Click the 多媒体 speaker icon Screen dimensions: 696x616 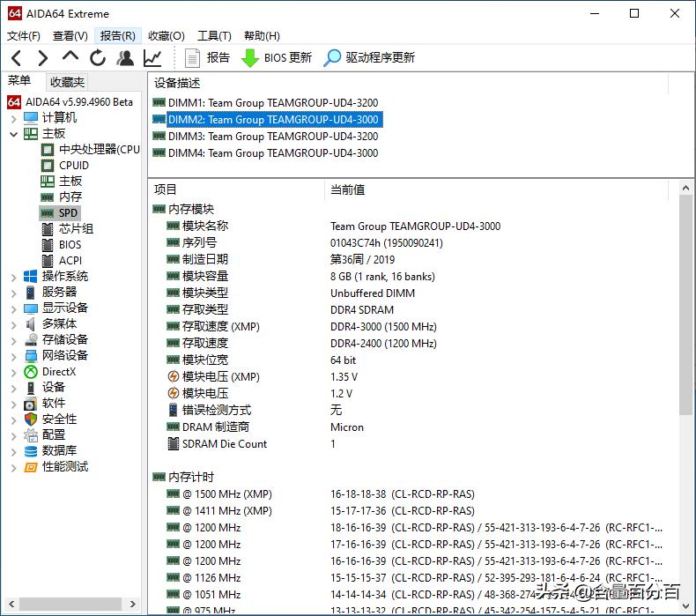[x=31, y=324]
